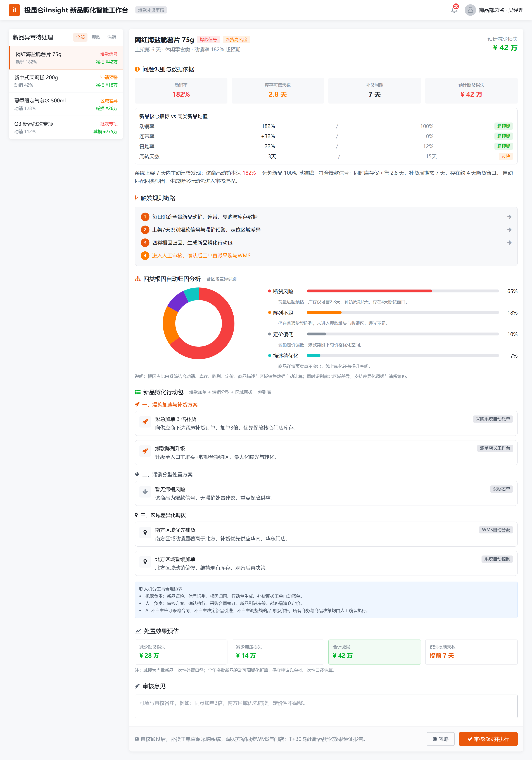Open the Q3 新品批次专项 list item
532x760 pixels.
pos(66,128)
